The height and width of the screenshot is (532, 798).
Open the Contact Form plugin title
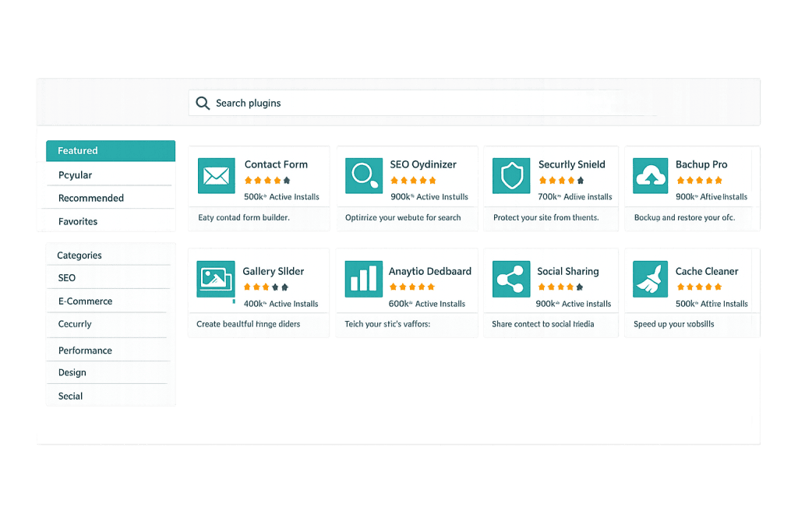[x=276, y=164]
